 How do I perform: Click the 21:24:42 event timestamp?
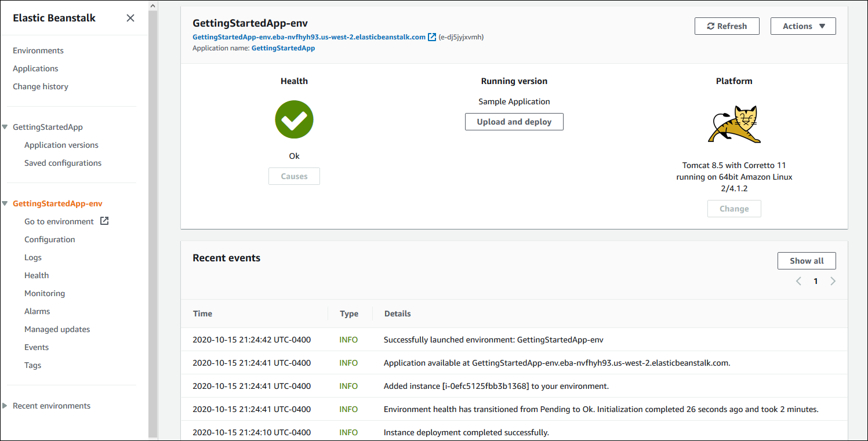pyautogui.click(x=252, y=340)
